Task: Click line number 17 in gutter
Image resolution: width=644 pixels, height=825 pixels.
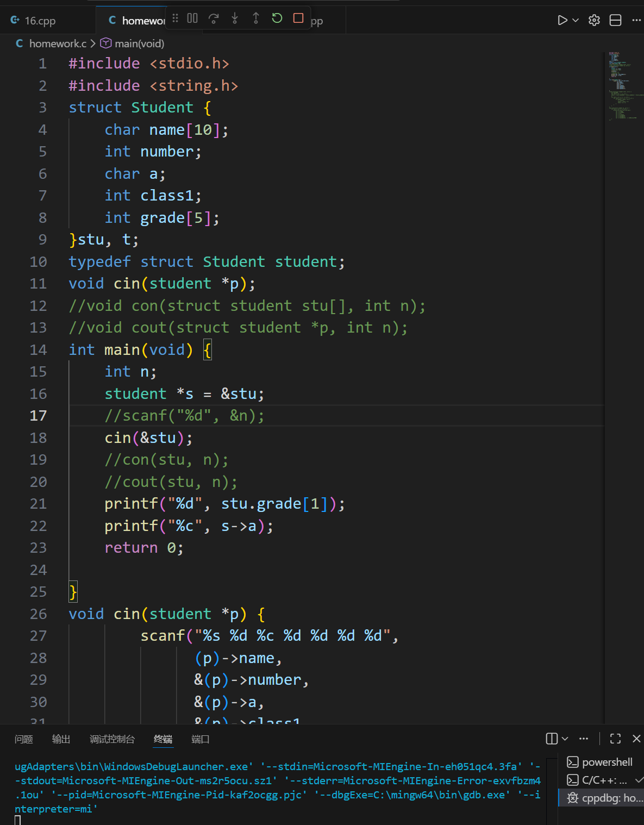Action: point(38,416)
